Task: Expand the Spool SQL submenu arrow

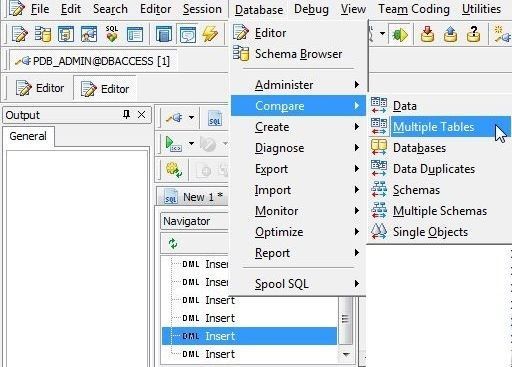Action: pyautogui.click(x=357, y=284)
